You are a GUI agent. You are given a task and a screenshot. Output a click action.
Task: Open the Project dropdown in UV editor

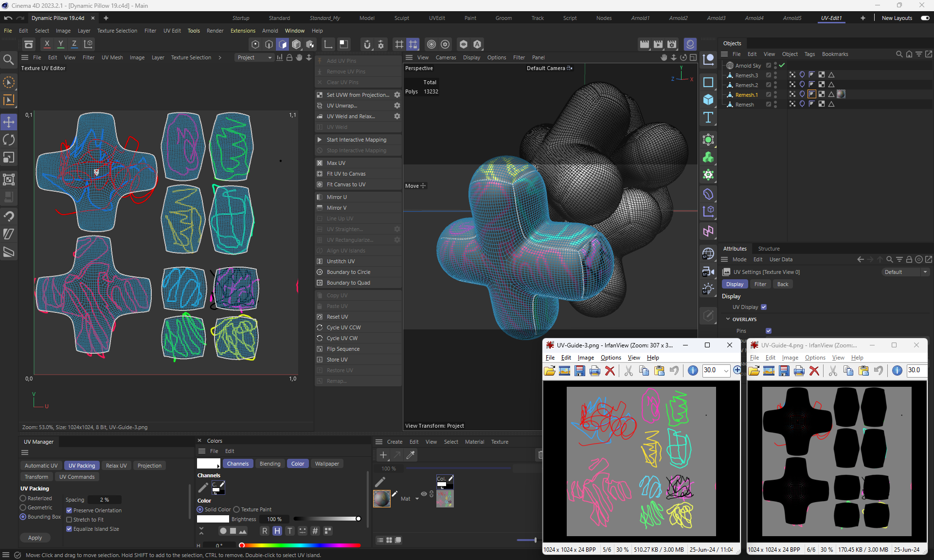pos(254,57)
